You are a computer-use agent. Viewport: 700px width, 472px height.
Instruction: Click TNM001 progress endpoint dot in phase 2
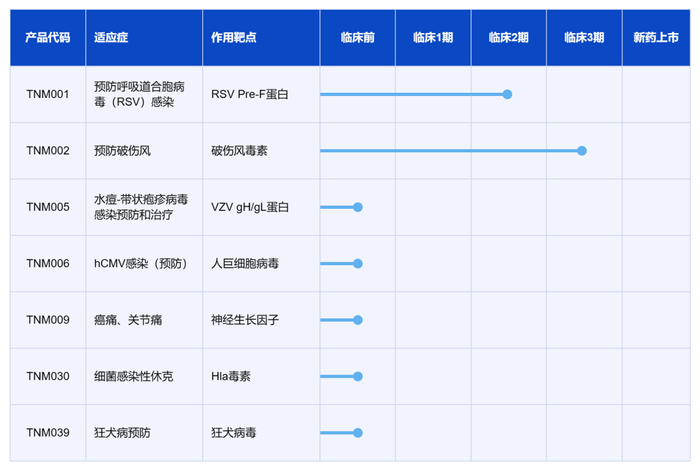click(507, 94)
